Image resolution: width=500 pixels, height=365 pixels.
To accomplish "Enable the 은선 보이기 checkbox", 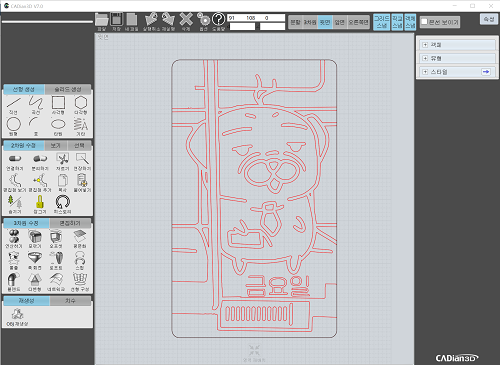I will [424, 22].
